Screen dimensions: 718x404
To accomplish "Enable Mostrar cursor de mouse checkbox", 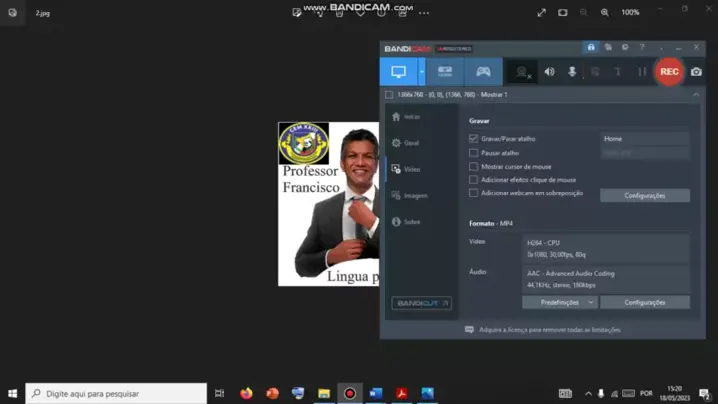I will (474, 166).
